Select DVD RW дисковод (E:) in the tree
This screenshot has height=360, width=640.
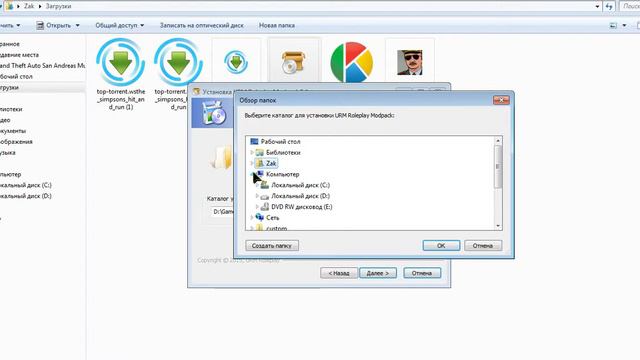pos(302,207)
